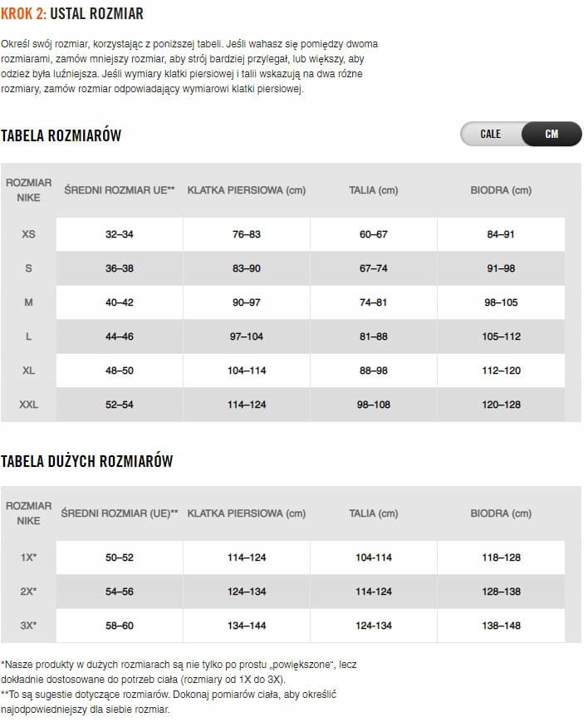Click the 88–98 waist measurement cell

[374, 371]
